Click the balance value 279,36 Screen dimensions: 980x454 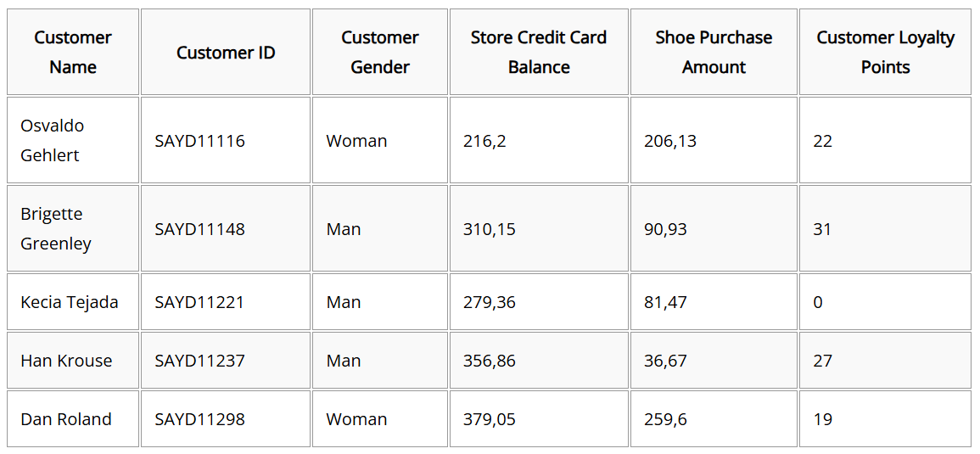click(490, 303)
